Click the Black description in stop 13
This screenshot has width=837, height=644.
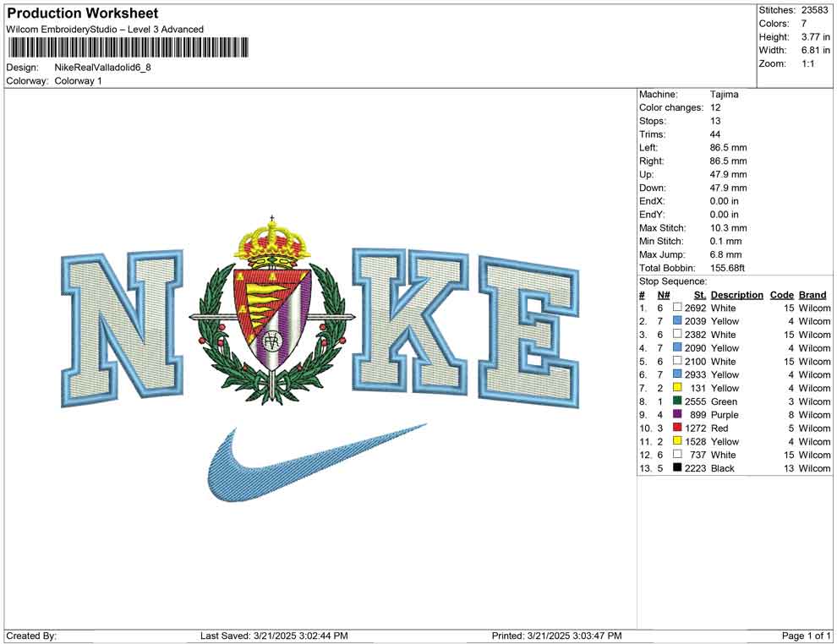tap(722, 468)
